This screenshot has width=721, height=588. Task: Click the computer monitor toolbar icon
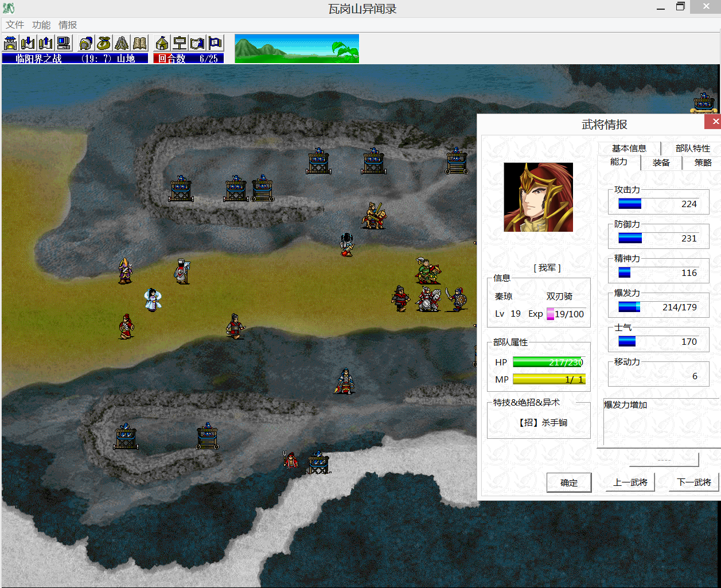point(64,43)
